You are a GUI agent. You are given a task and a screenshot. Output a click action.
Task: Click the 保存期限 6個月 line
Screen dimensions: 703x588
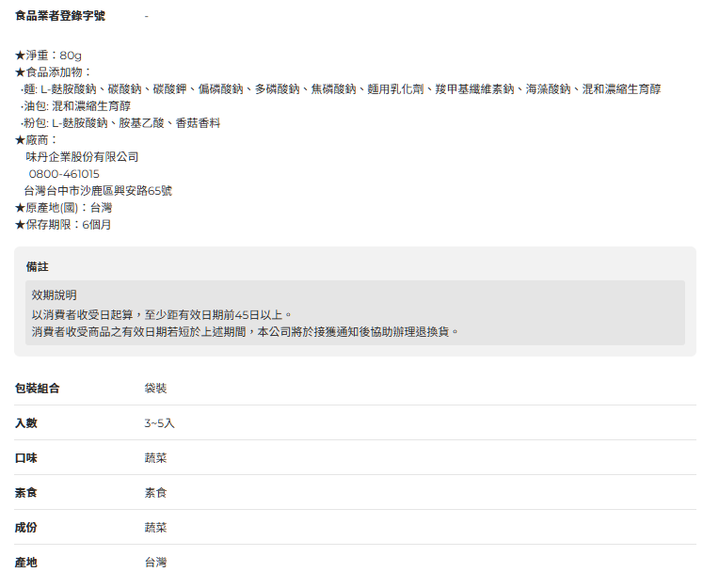pyautogui.click(x=63, y=225)
